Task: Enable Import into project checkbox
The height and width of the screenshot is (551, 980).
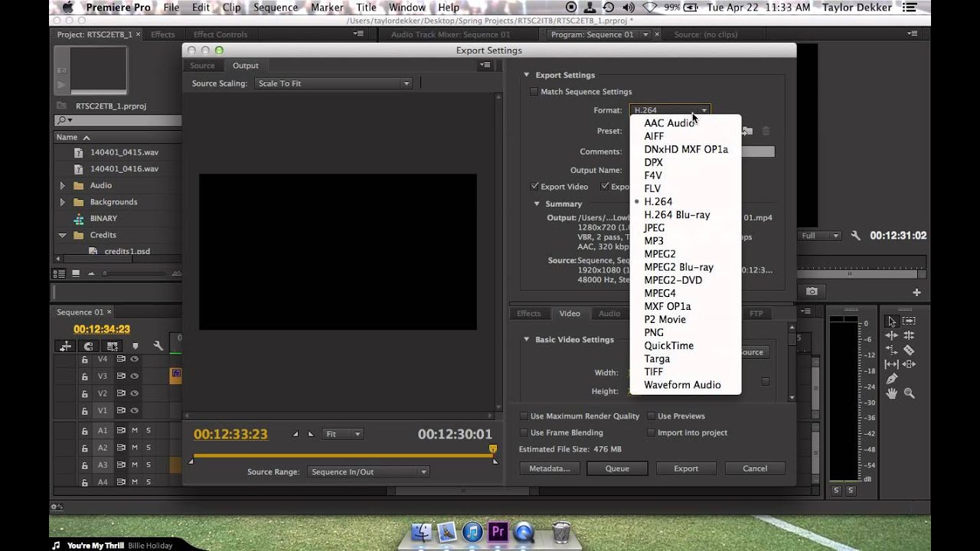Action: coord(652,432)
